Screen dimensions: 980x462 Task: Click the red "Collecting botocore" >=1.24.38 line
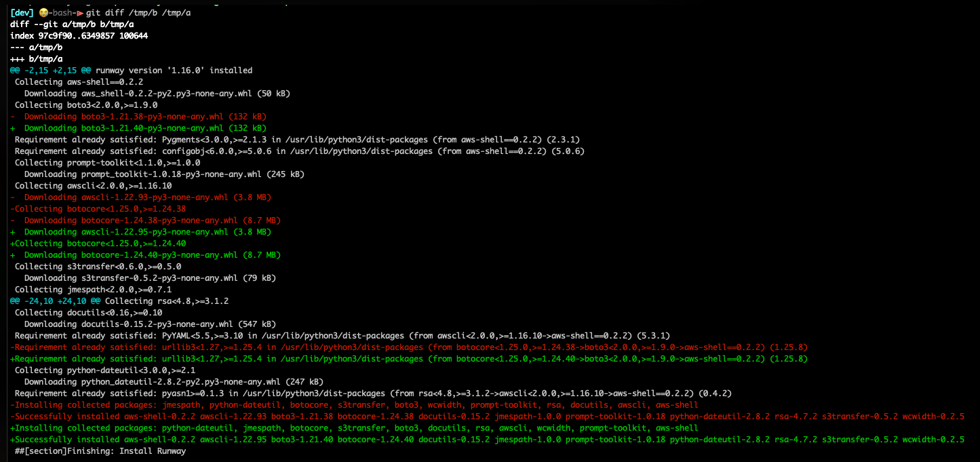pos(98,209)
